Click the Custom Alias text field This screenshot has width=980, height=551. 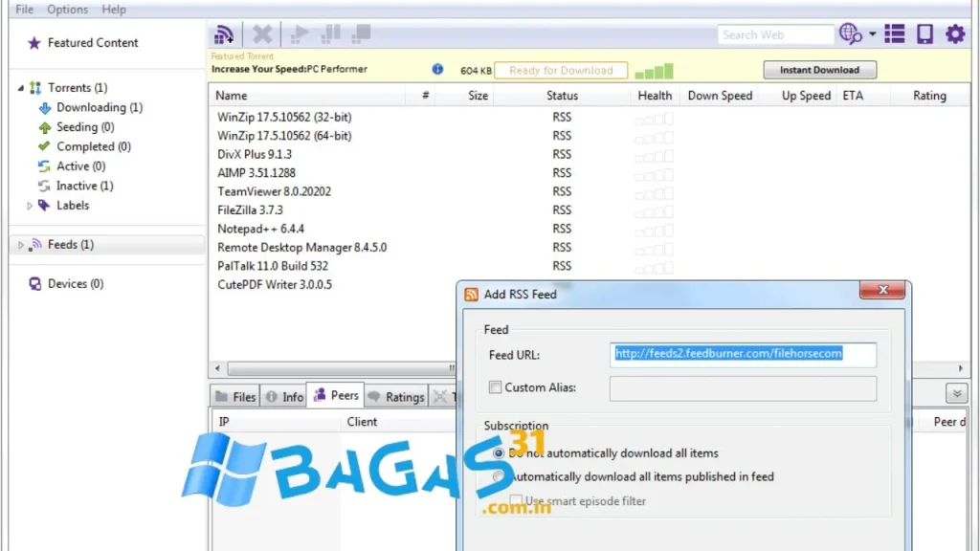[x=743, y=388]
